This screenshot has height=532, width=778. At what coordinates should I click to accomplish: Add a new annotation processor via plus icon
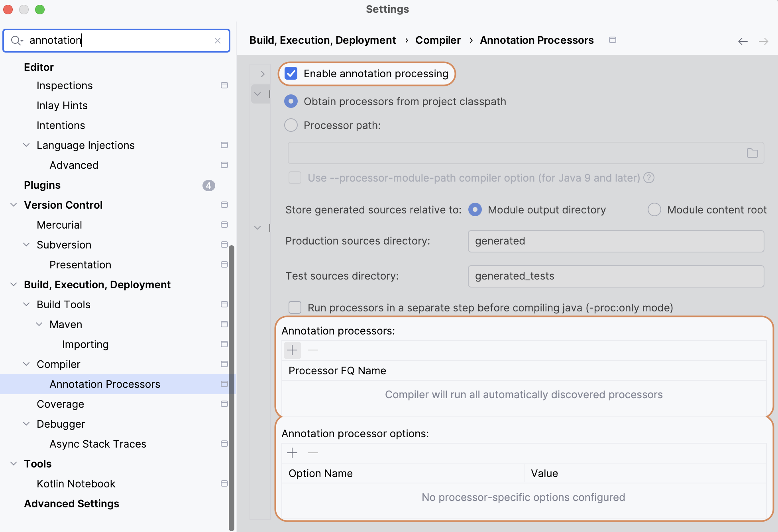[292, 350]
